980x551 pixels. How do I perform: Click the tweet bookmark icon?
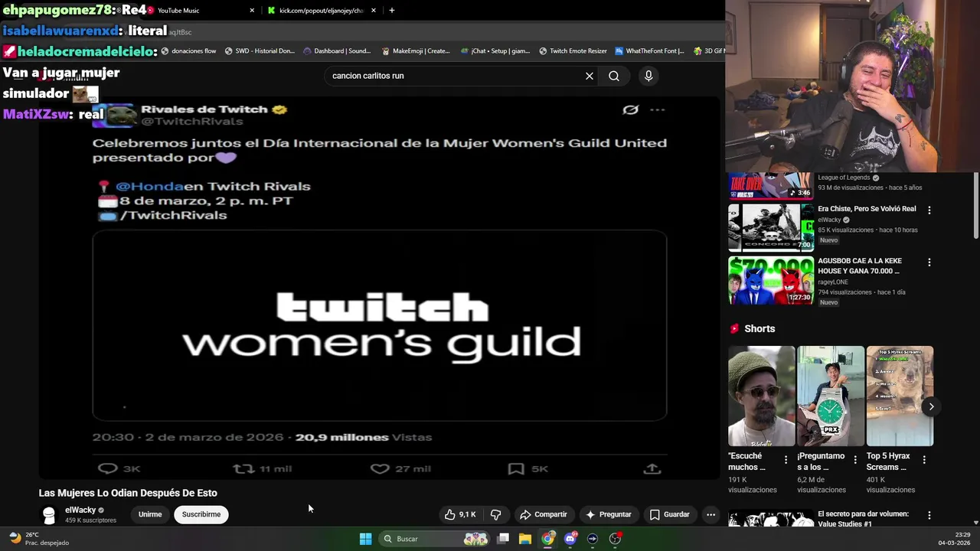516,468
